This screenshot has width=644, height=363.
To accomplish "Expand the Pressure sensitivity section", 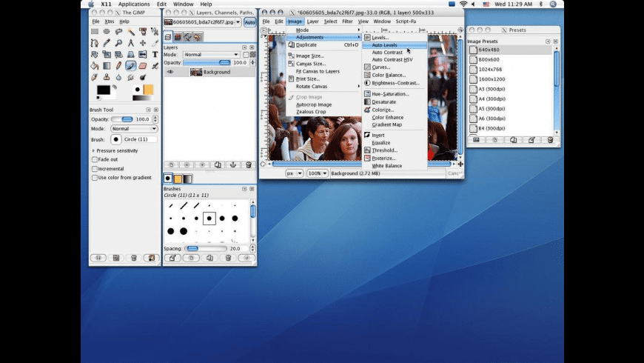I will (x=93, y=150).
